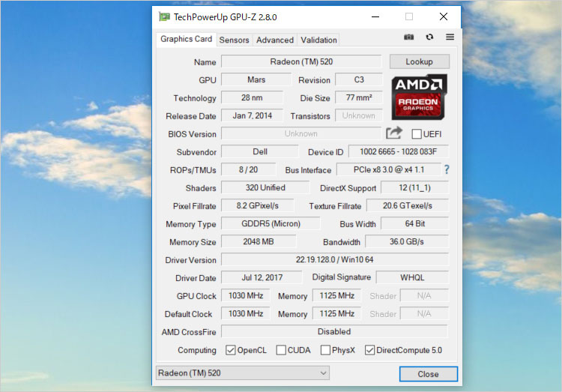Click the BIOS Version Unknown field
Screen dimensions: 562x392
pyautogui.click(x=301, y=133)
